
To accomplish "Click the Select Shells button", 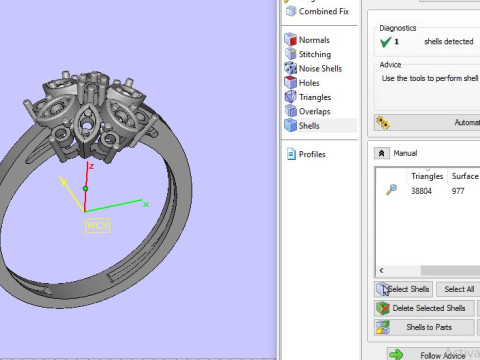I will click(404, 289).
